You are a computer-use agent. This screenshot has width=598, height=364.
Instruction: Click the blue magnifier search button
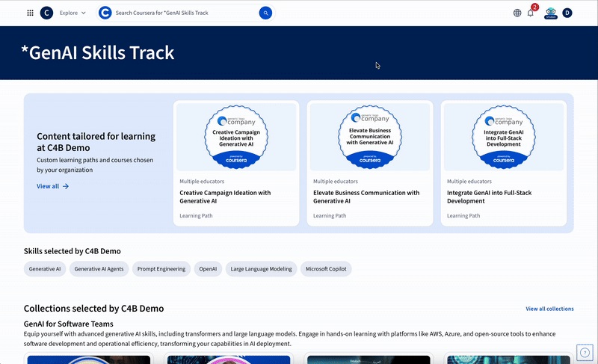click(x=265, y=13)
